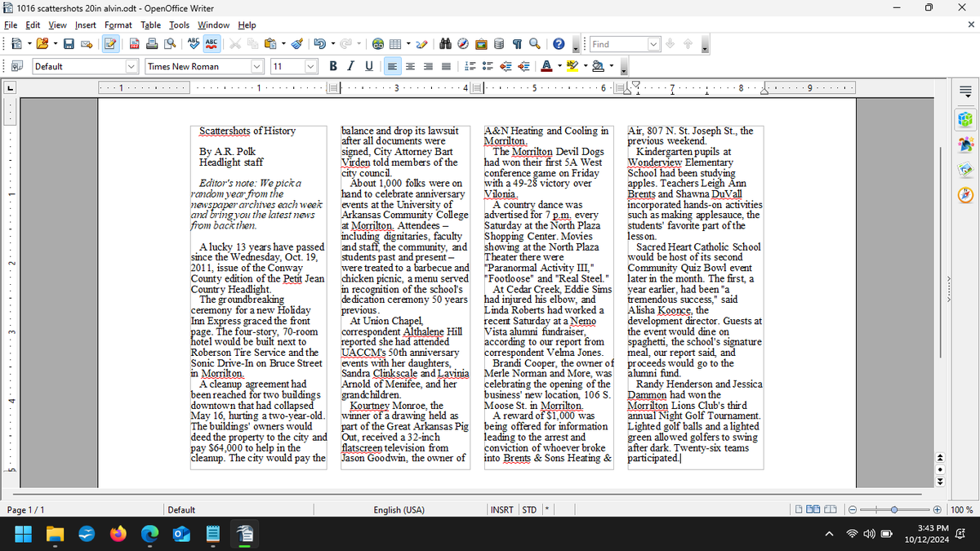The height and width of the screenshot is (551, 980).
Task: Expand the Find toolbar search history dropdown
Action: coord(653,44)
